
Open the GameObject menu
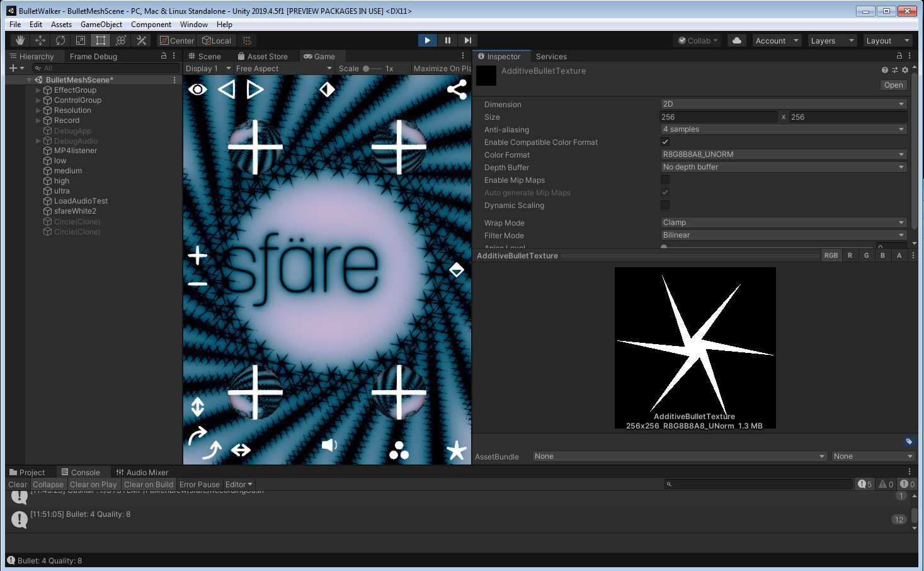pyautogui.click(x=101, y=25)
